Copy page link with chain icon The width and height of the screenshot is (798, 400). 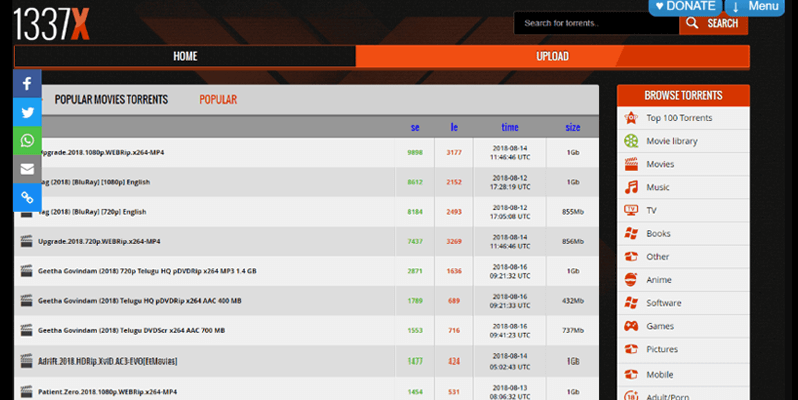tap(27, 197)
